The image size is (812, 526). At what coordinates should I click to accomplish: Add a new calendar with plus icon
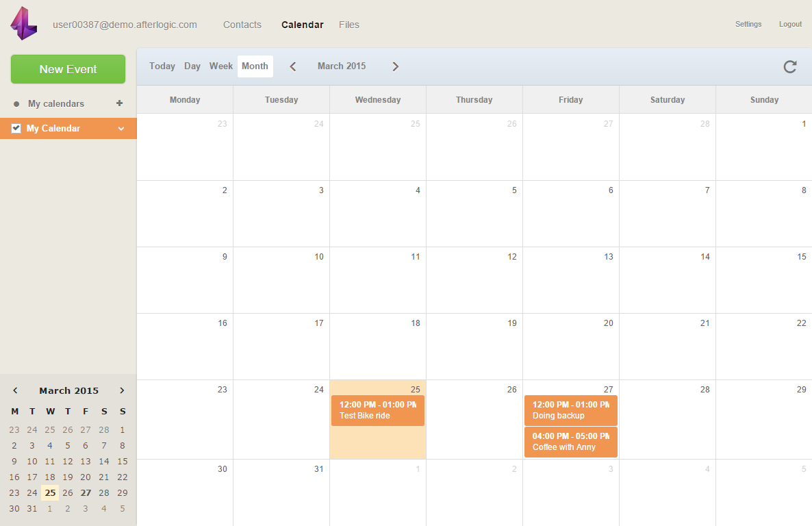point(120,103)
